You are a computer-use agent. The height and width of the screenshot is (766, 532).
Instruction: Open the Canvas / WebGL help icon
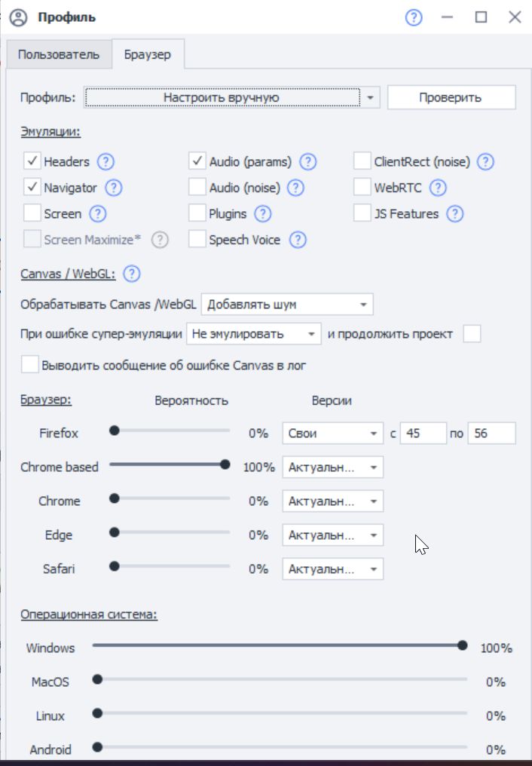pos(132,274)
